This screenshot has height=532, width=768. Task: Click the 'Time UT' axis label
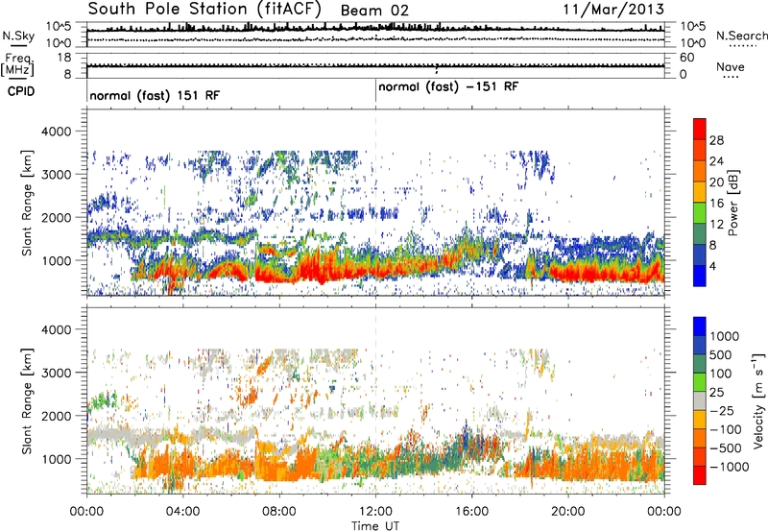pyautogui.click(x=375, y=526)
